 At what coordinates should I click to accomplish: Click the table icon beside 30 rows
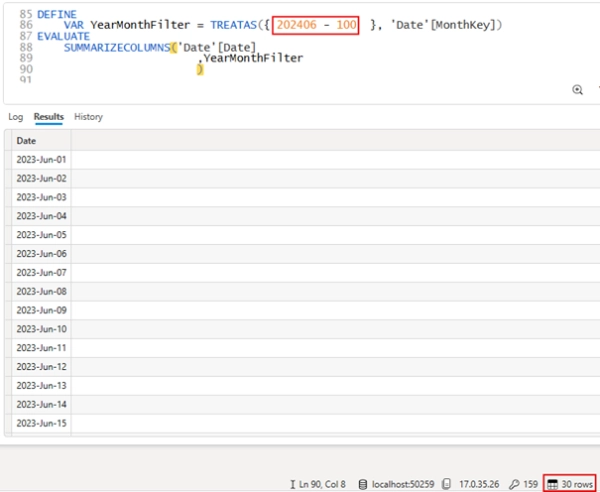[x=552, y=484]
